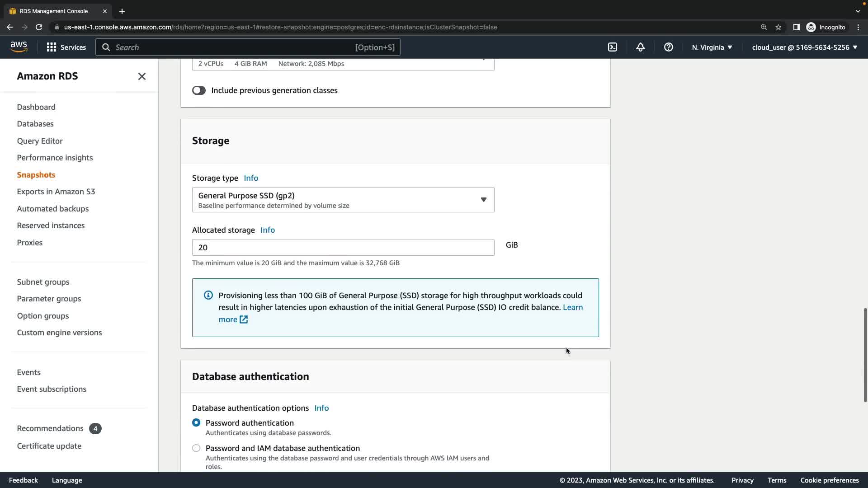Go to Databases in sidebar
Viewport: 868px width, 488px height.
click(35, 124)
